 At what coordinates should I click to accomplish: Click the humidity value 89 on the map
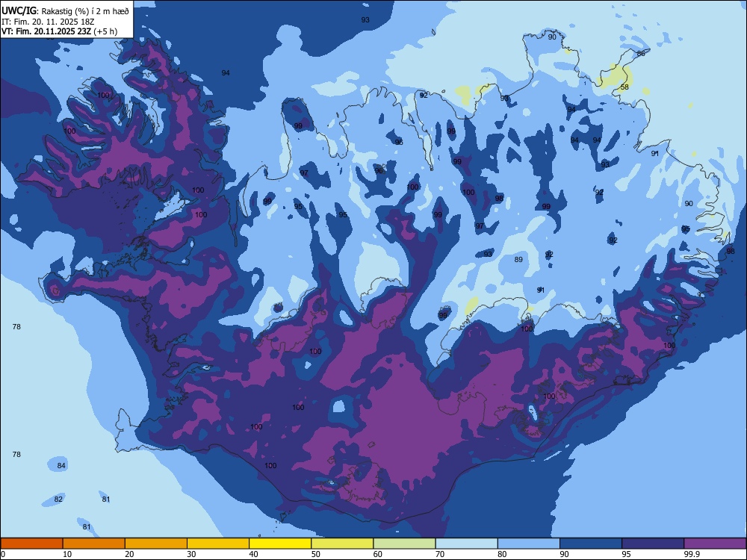coord(519,260)
